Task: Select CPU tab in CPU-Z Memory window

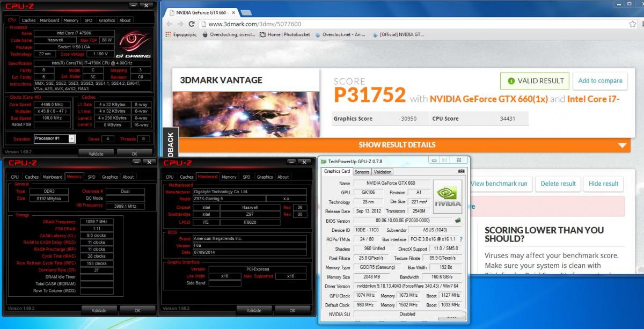Action: point(14,177)
